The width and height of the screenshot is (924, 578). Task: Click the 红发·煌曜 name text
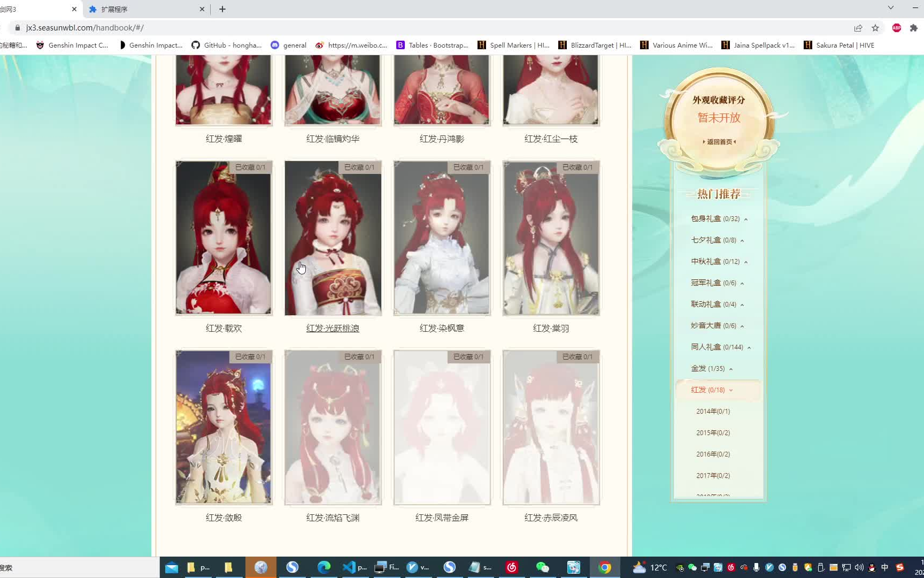pyautogui.click(x=224, y=139)
